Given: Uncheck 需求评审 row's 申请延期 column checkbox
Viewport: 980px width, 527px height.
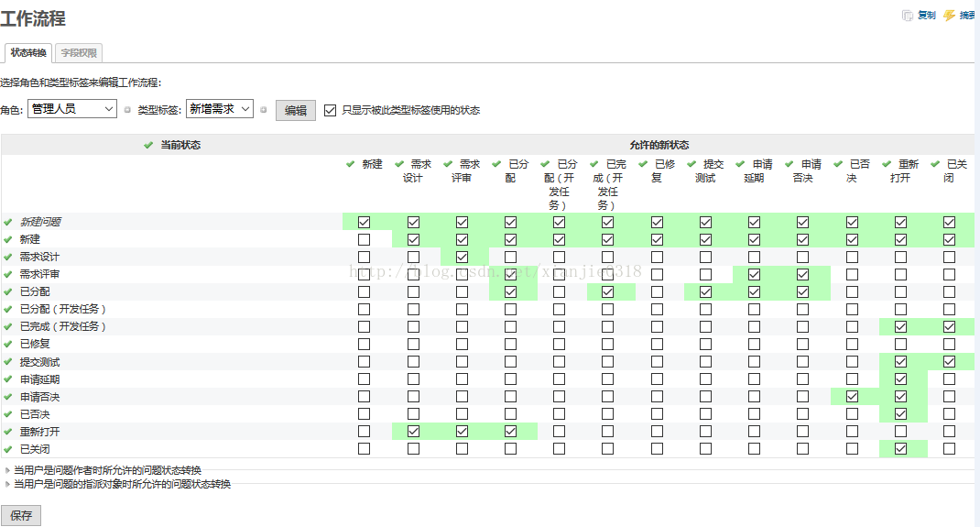Looking at the screenshot, I should click(x=755, y=274).
